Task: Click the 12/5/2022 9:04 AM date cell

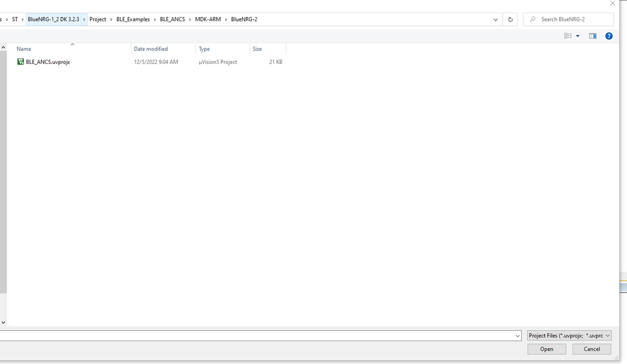Action: 156,62
